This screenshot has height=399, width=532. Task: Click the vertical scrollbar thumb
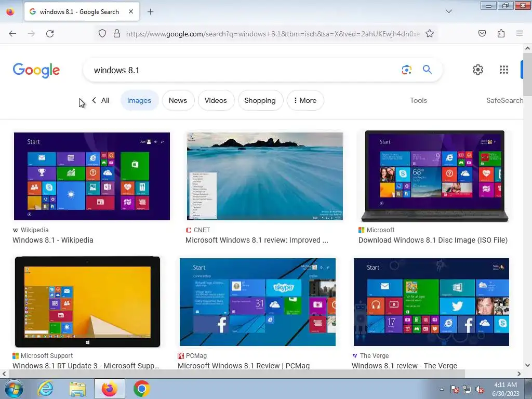528,75
